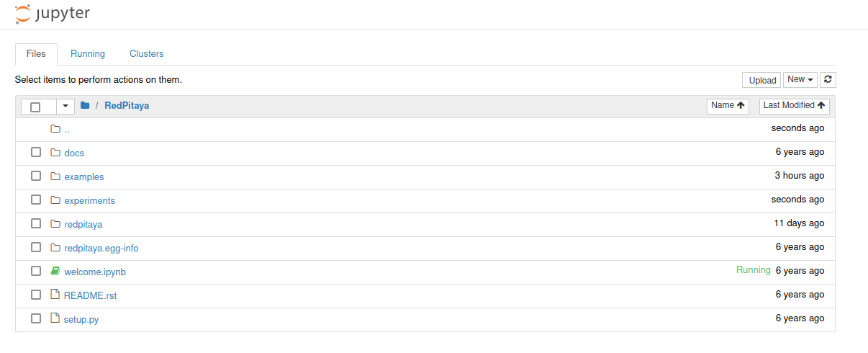Click the parent directory folder icon
This screenshot has height=353, width=868.
click(55, 129)
